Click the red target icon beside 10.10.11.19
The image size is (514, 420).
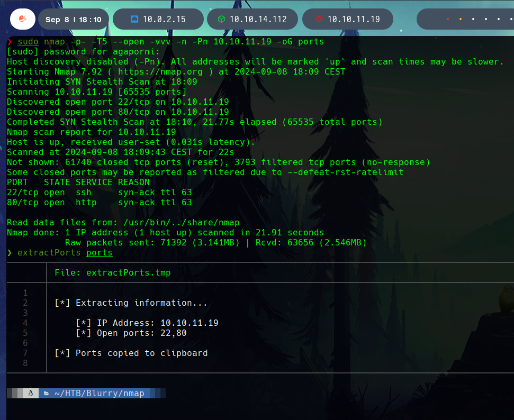319,19
